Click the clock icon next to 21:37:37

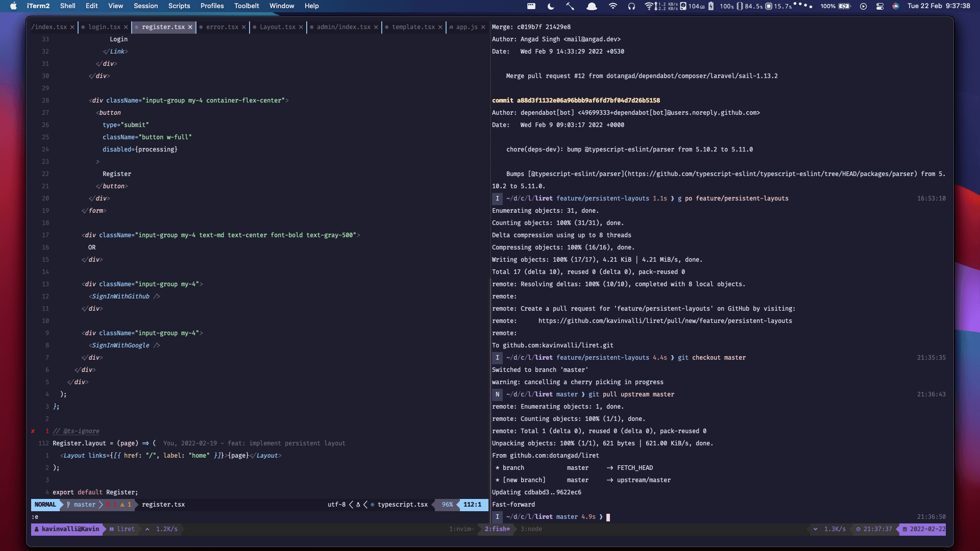coord(859,529)
